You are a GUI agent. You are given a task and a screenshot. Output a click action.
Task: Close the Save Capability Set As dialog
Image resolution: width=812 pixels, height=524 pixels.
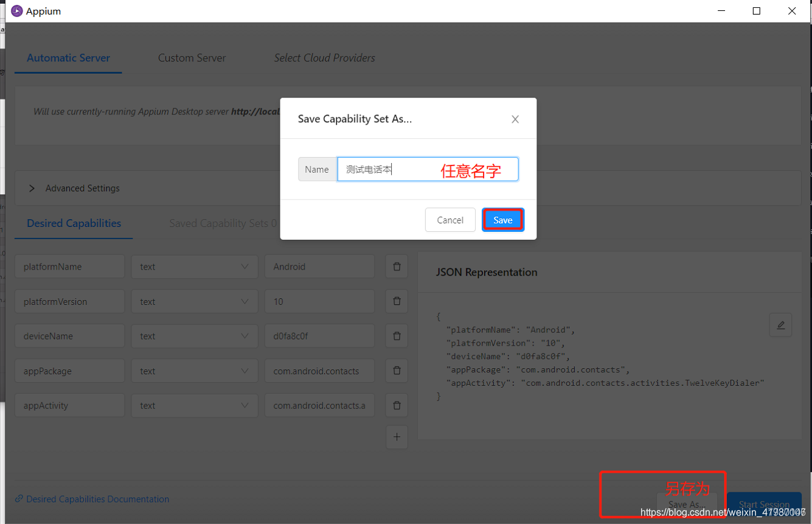515,119
